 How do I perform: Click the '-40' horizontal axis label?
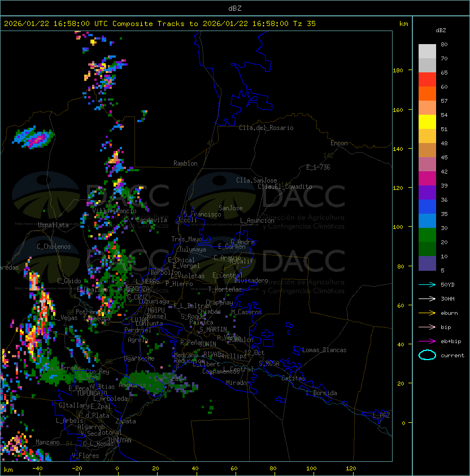pyautogui.click(x=37, y=468)
